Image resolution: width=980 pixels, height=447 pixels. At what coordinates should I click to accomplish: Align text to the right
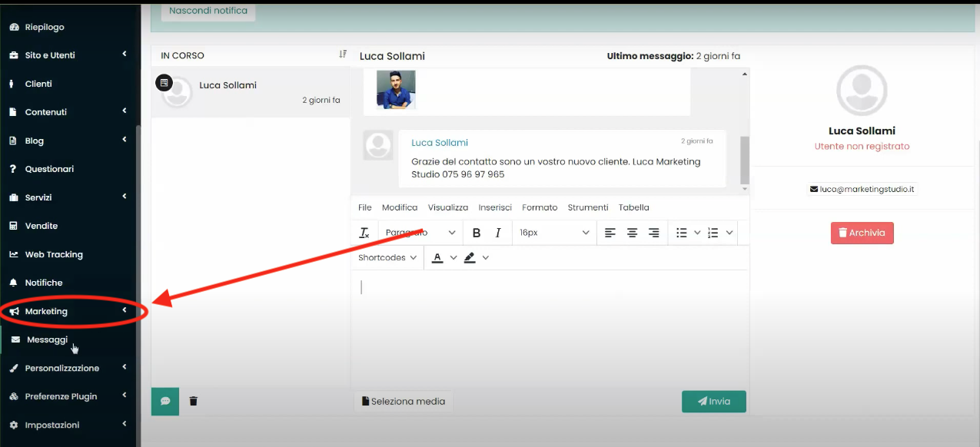[654, 233]
